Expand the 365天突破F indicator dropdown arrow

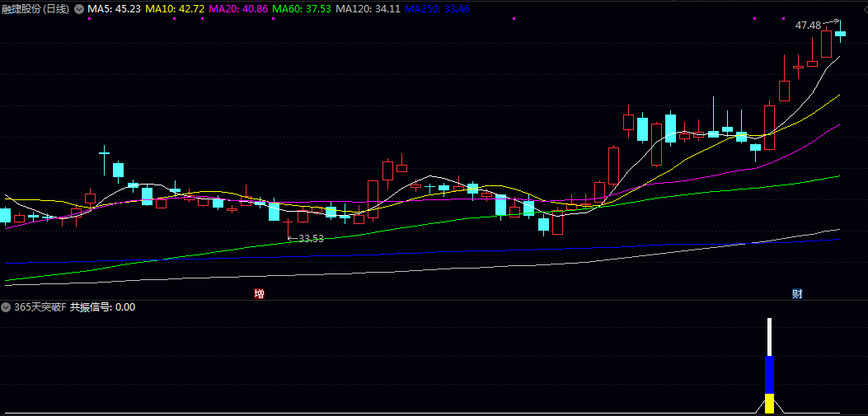pyautogui.click(x=7, y=307)
